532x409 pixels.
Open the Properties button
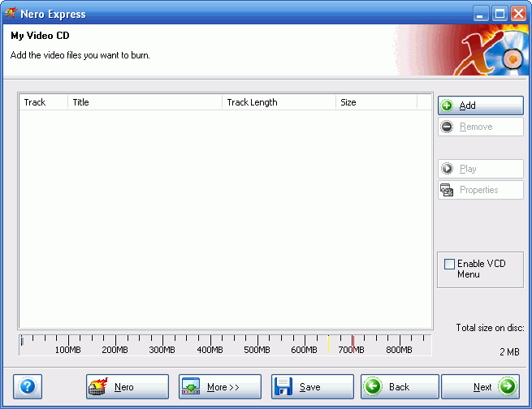click(x=481, y=190)
